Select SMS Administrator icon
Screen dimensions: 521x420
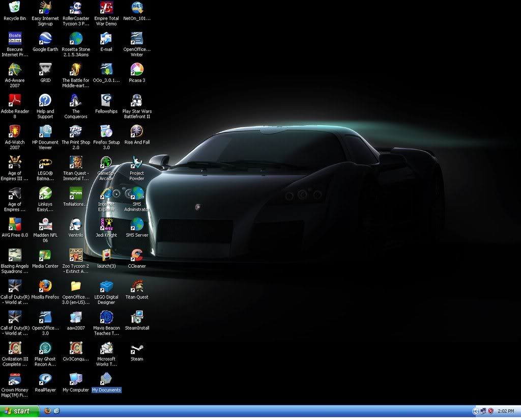pos(137,193)
